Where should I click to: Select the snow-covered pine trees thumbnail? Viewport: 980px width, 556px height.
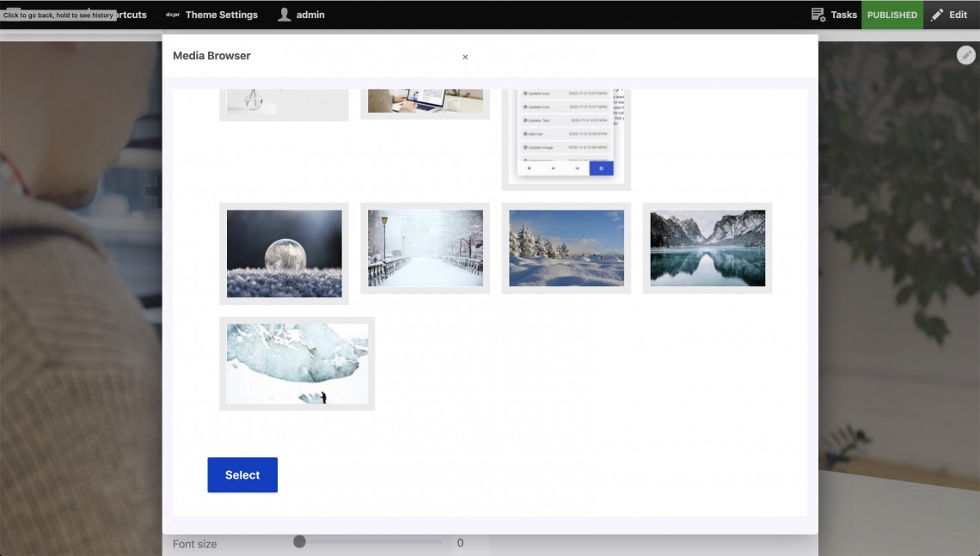click(567, 248)
